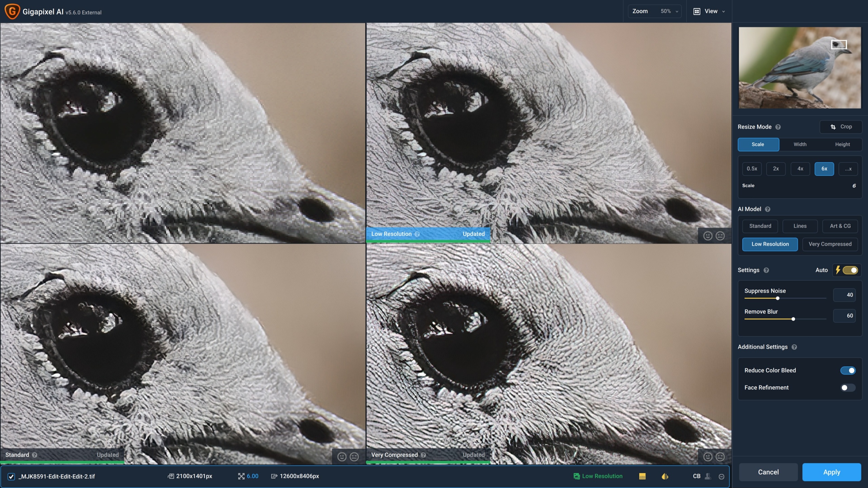Click the original size icon in file row
The image size is (868, 488).
(171, 476)
